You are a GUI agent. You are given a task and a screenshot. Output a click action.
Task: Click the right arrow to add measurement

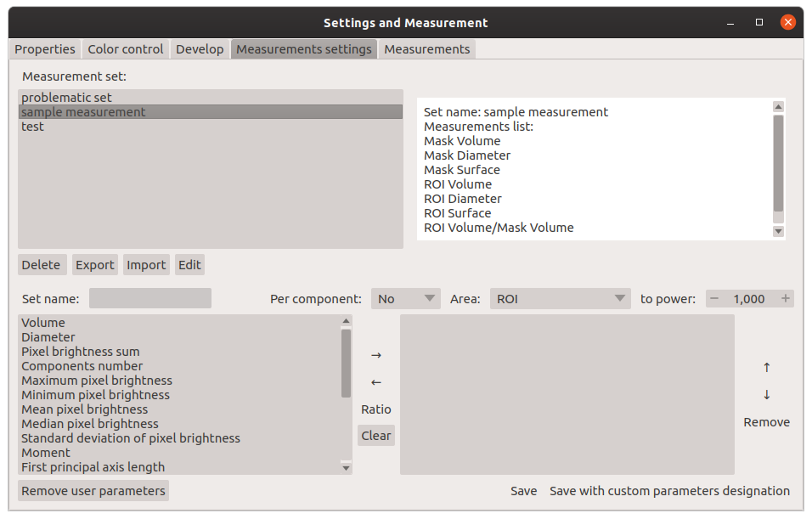tap(376, 355)
